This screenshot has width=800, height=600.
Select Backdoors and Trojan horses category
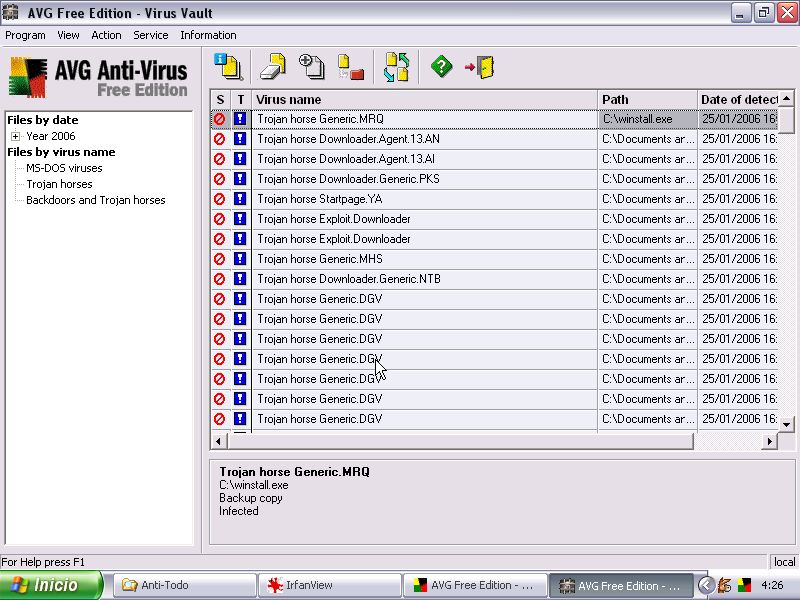(x=95, y=200)
